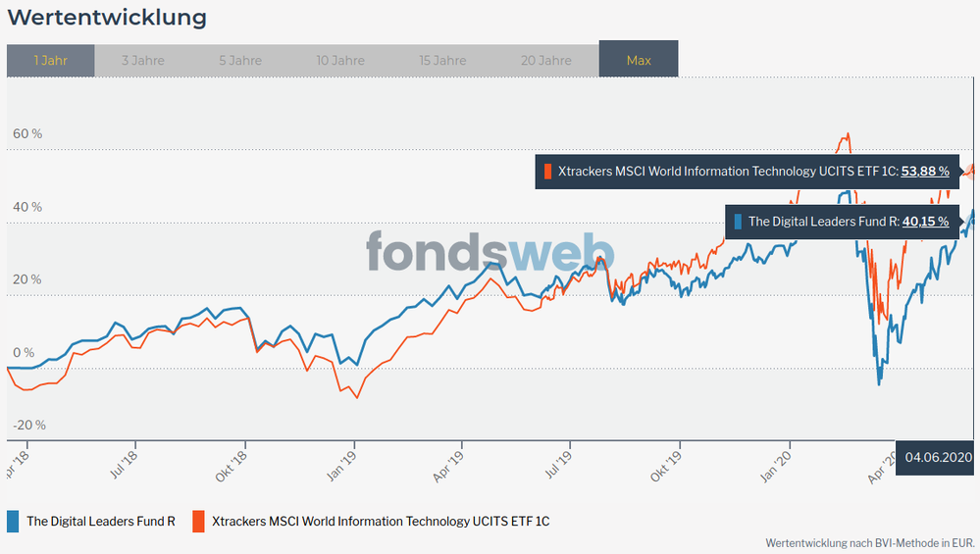Click the 53,88 % Xtrackers tooltip value
980x554 pixels.
[x=925, y=171]
